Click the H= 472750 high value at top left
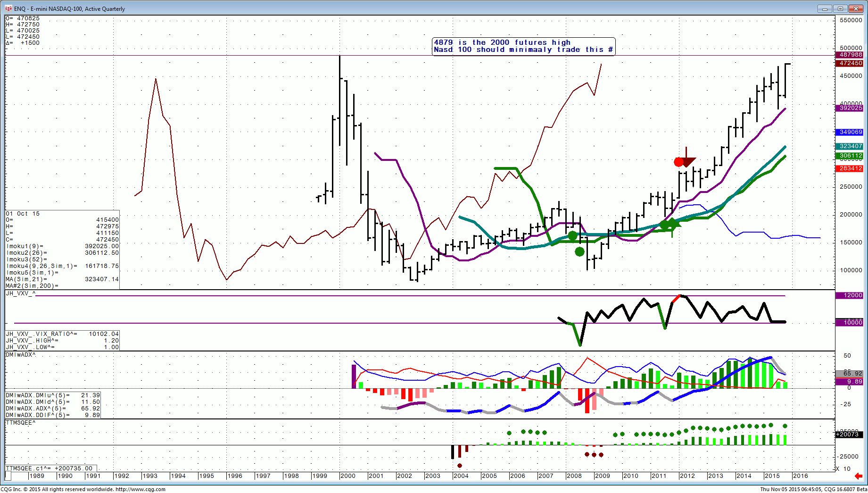Screen dimensions: 868x493 23,25
